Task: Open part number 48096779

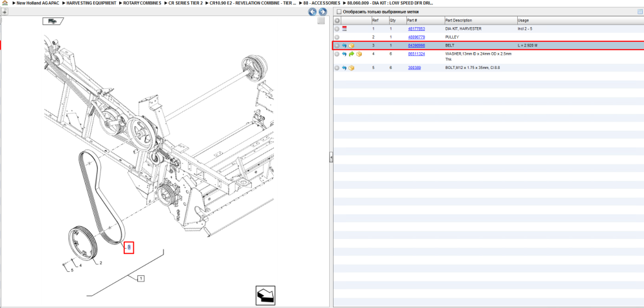Action: 417,37
